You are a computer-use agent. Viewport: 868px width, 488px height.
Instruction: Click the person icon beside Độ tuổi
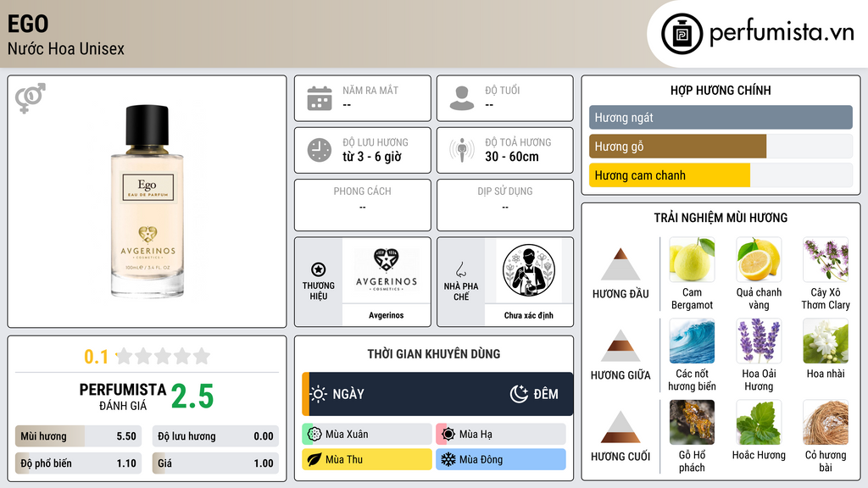click(x=462, y=98)
